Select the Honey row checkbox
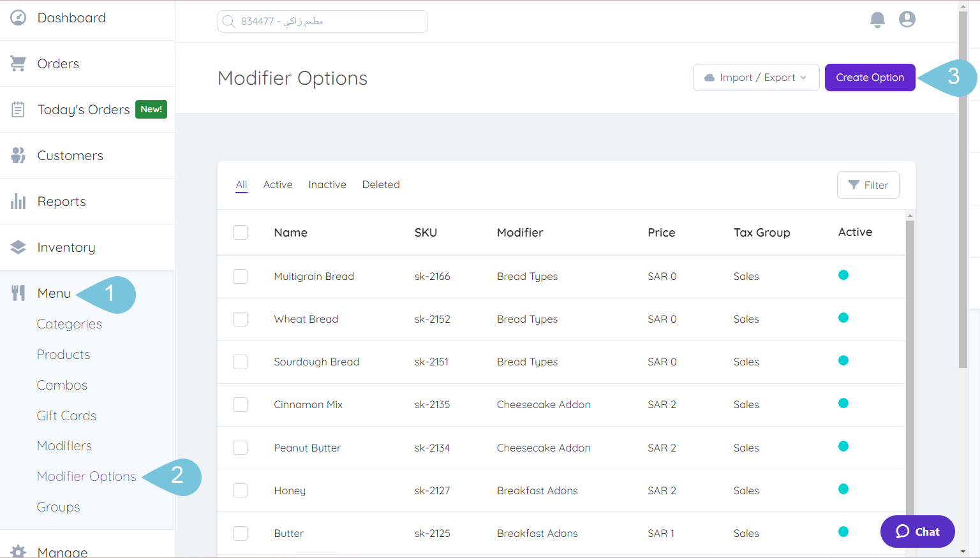The width and height of the screenshot is (980, 558). point(240,490)
